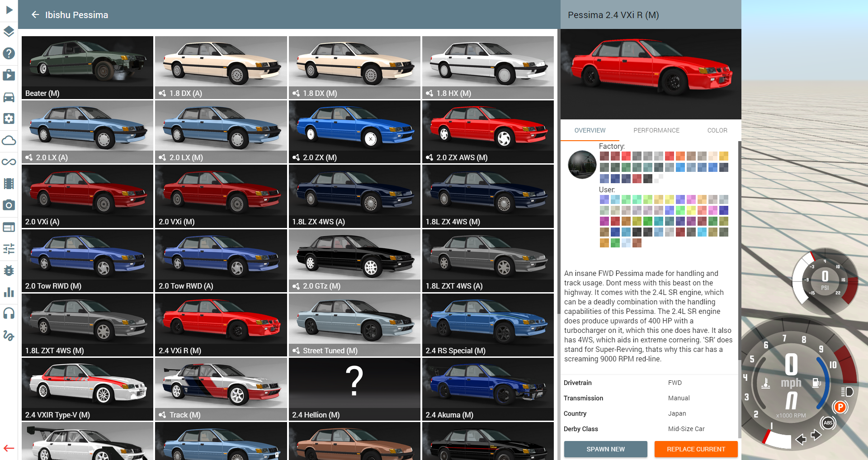Select the 2.0 GTz (M) configuration
868x460 pixels.
click(354, 261)
